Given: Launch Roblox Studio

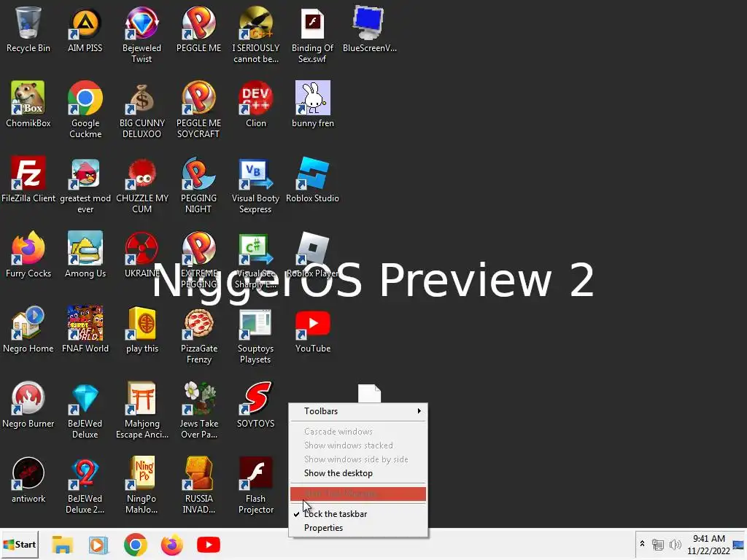Looking at the screenshot, I should tap(312, 179).
